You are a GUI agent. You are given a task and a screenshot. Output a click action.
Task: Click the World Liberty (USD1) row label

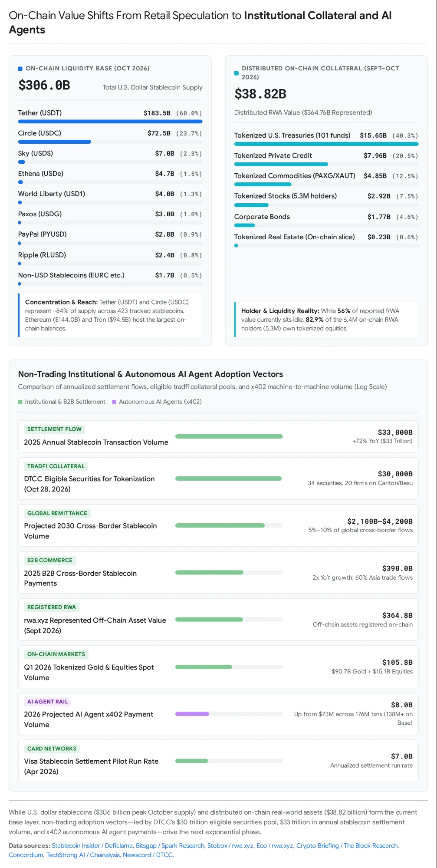point(52,194)
